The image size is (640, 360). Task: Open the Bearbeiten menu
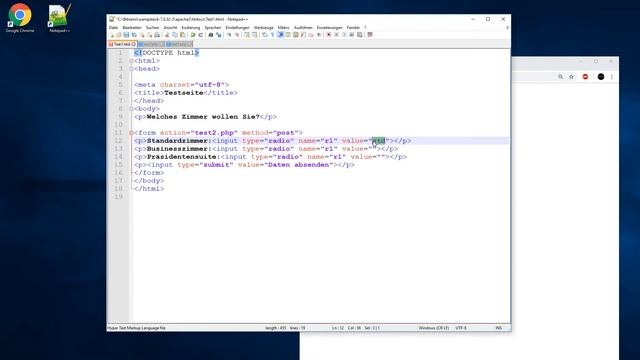click(132, 28)
